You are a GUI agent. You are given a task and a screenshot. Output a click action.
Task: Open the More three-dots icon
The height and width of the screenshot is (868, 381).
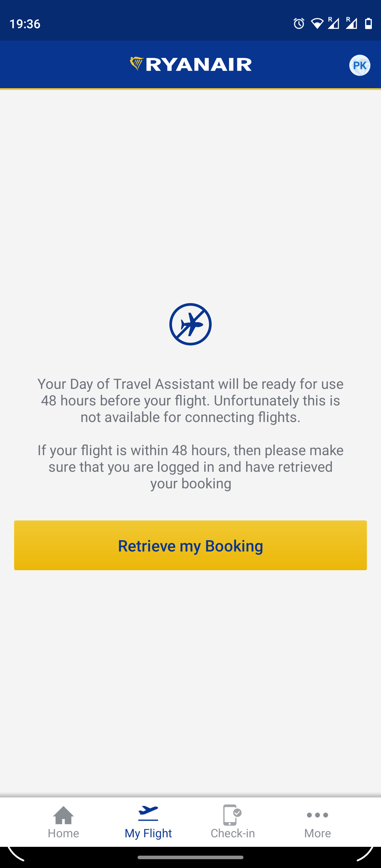click(317, 815)
